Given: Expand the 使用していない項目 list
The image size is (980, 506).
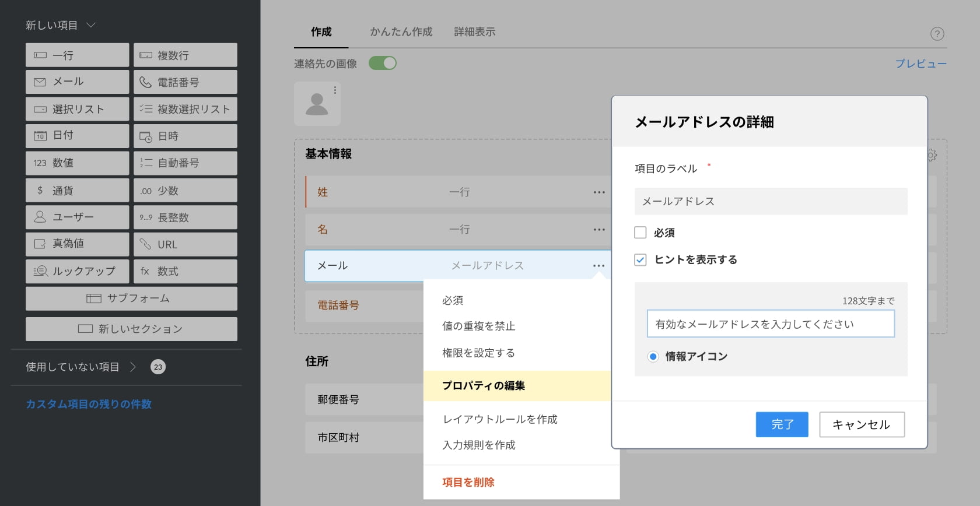Looking at the screenshot, I should pyautogui.click(x=133, y=367).
